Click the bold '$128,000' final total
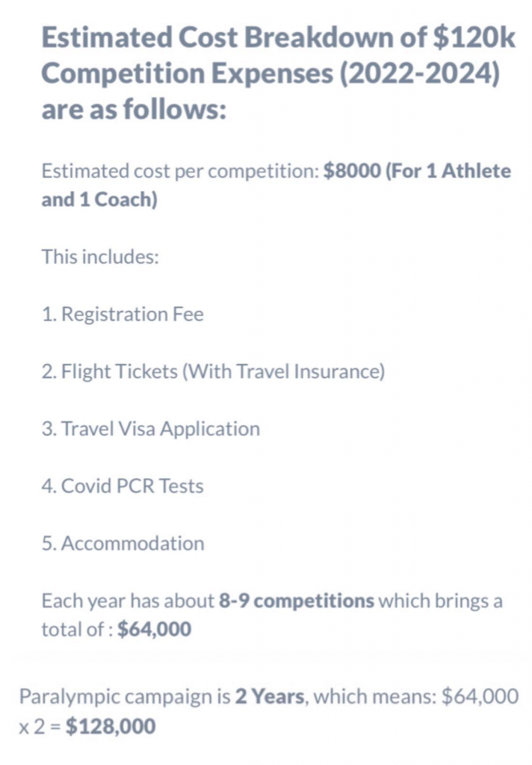Viewport: 532px width, 765px height. [x=111, y=726]
